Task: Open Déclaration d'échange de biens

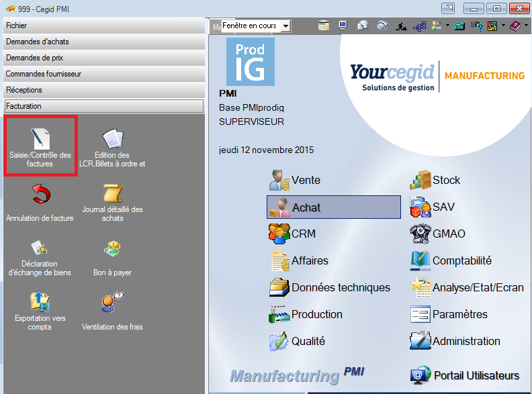Action: tap(40, 258)
